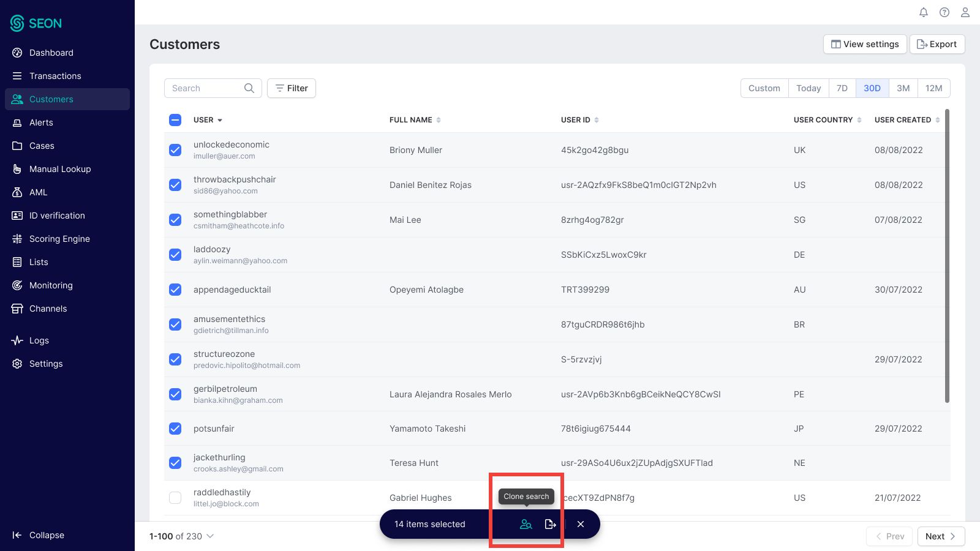
Task: Sort by the USER column arrow
Action: point(220,121)
